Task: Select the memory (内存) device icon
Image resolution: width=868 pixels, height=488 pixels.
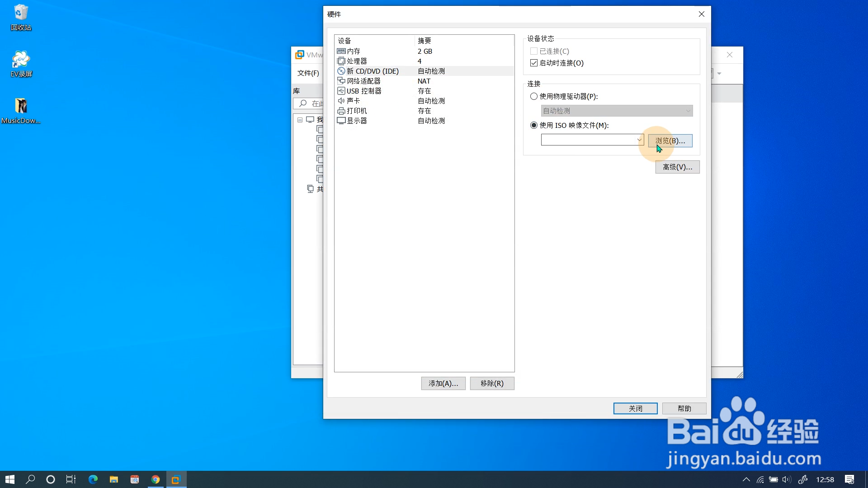Action: [341, 51]
